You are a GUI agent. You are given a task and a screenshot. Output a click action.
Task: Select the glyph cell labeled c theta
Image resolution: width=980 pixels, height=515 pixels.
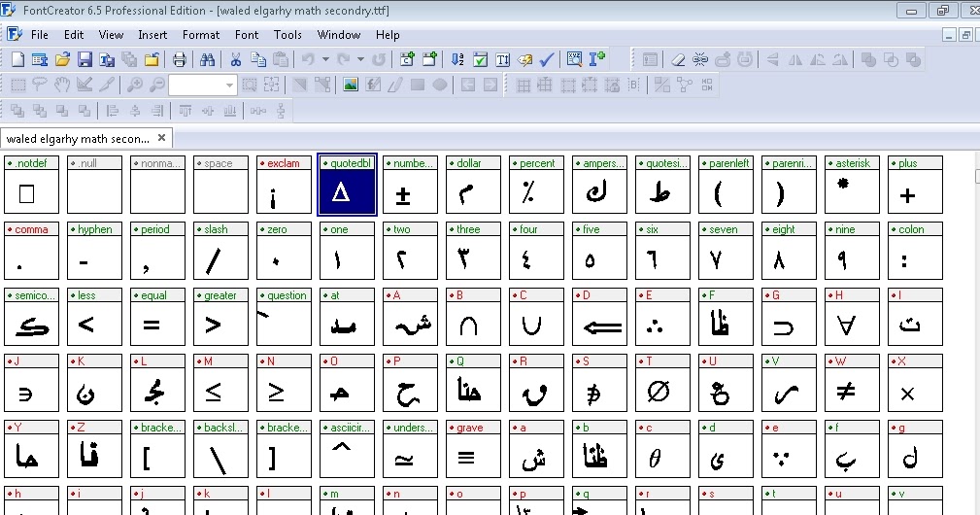(x=662, y=449)
